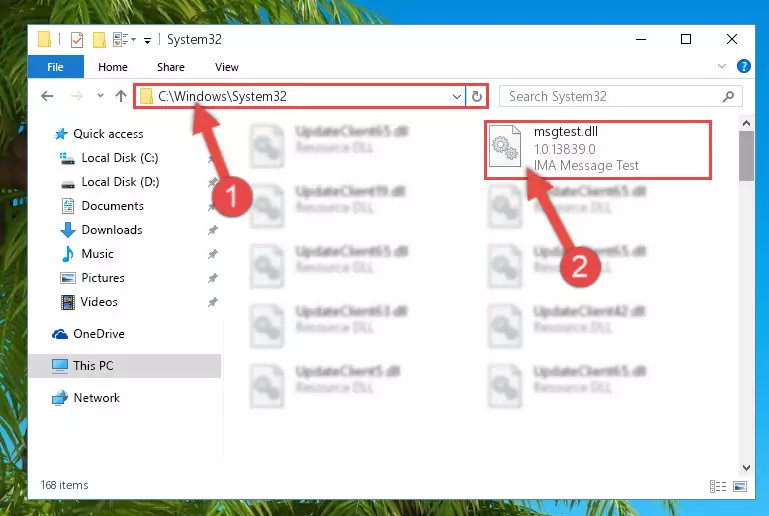This screenshot has width=769, height=516.
Task: Click the msgtest.dll file name
Action: click(565, 131)
